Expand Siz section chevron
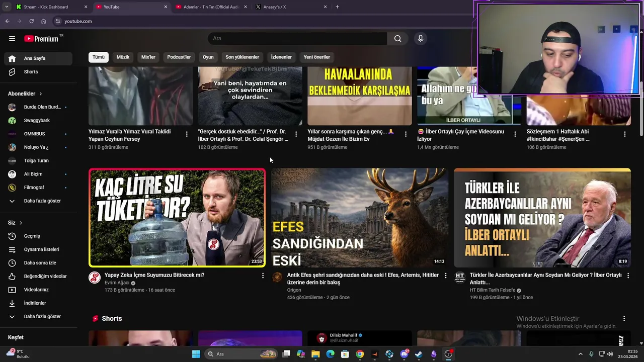The height and width of the screenshot is (362, 644). (21, 223)
